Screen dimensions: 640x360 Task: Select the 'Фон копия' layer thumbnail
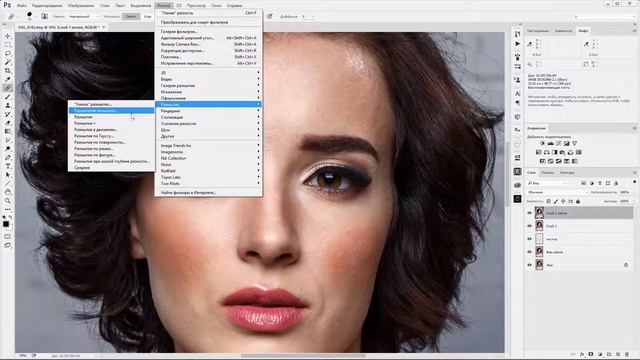[x=539, y=252]
